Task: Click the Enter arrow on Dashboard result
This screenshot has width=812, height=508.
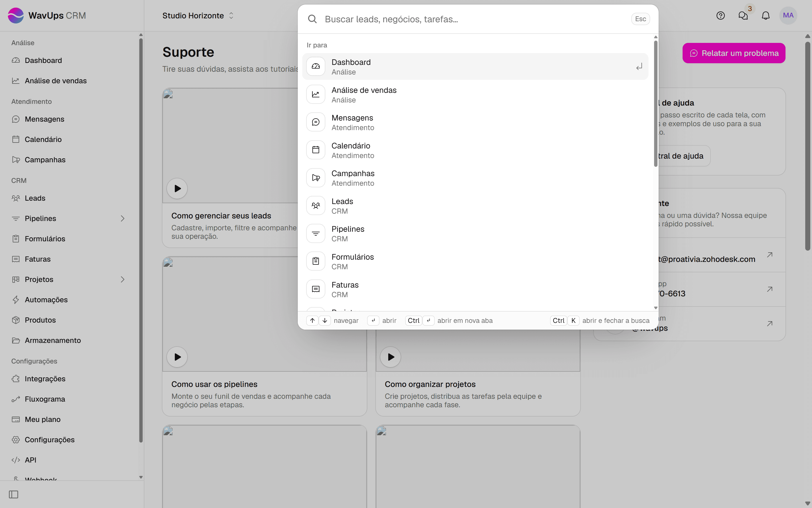Action: pyautogui.click(x=639, y=67)
